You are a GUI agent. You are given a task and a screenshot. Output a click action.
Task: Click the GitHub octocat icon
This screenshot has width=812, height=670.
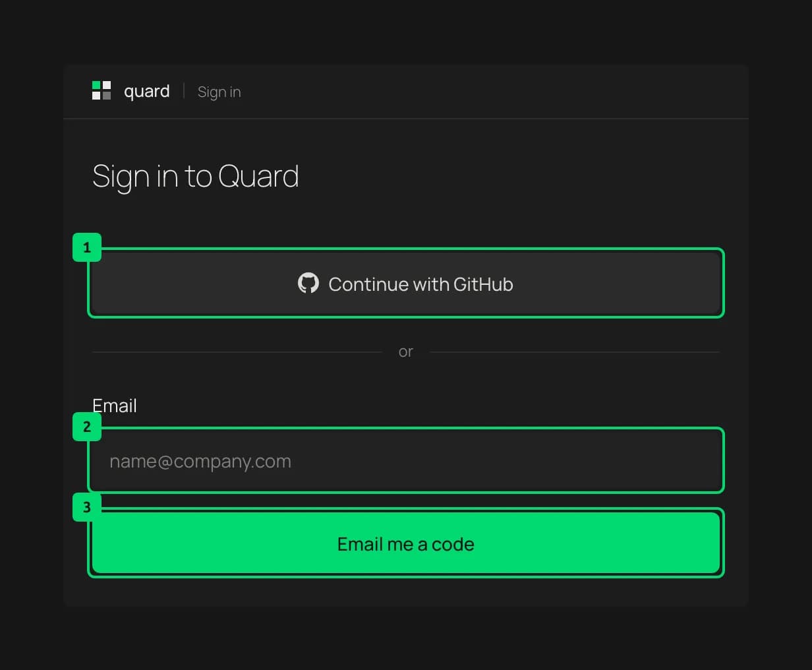pos(308,284)
